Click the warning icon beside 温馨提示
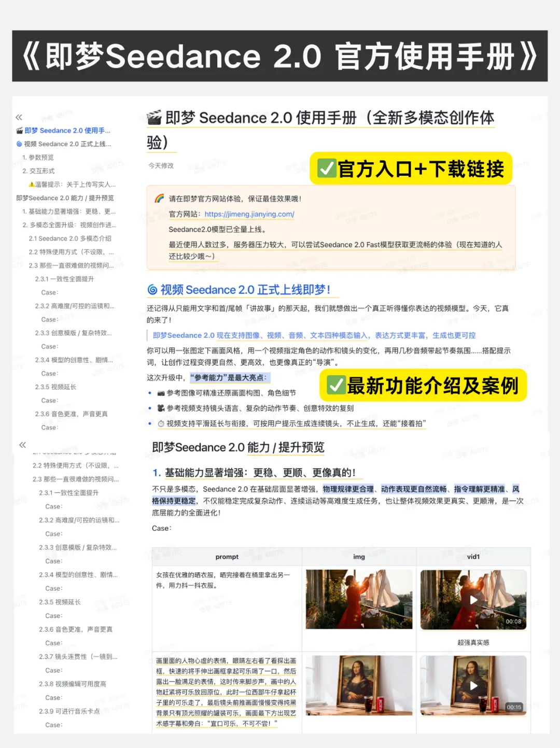The image size is (560, 748). click(x=32, y=185)
